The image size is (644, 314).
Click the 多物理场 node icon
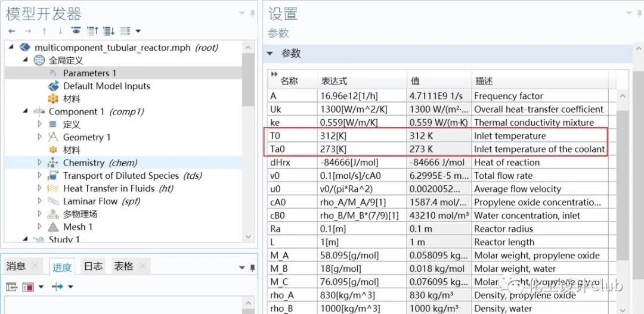click(53, 214)
